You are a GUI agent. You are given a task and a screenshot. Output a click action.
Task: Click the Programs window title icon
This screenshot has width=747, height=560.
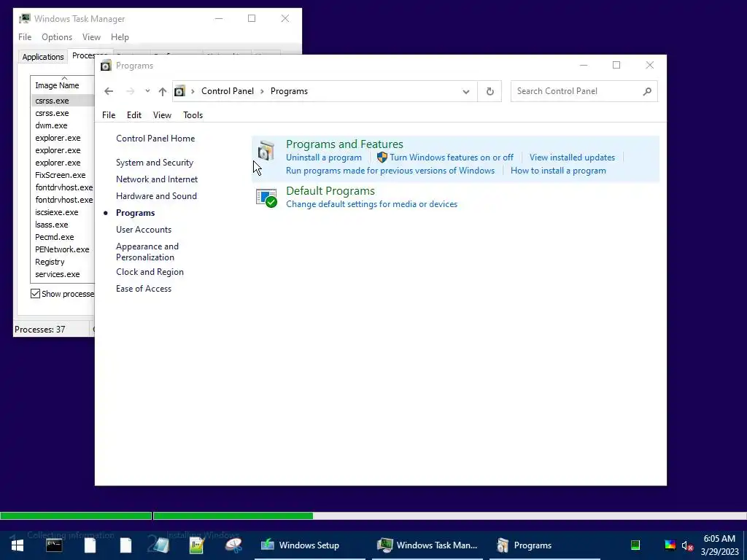pos(106,65)
